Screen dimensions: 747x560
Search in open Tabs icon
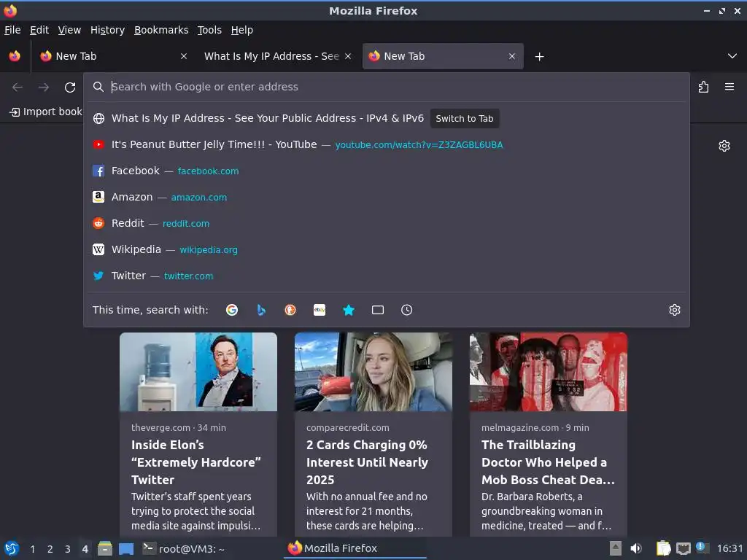378,310
